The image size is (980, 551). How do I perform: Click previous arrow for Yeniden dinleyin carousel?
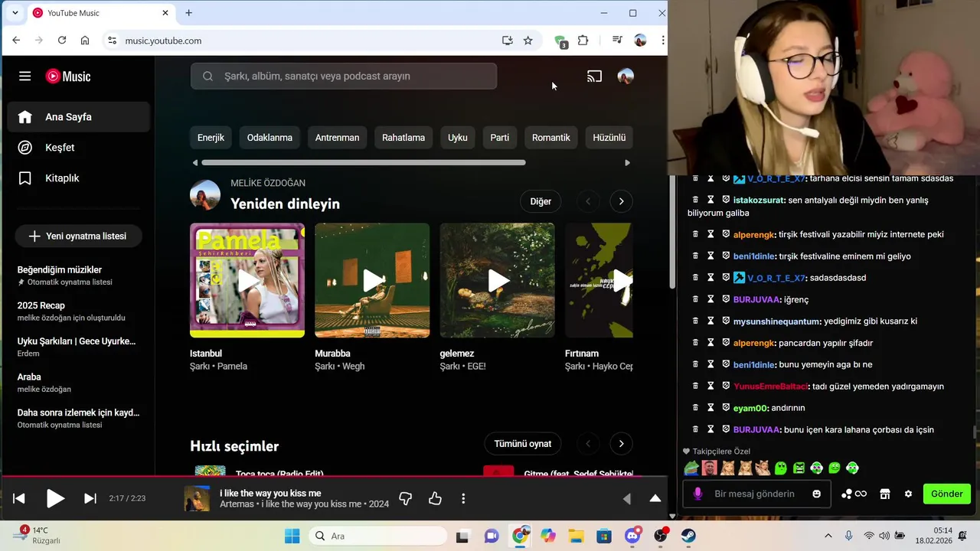click(x=588, y=201)
